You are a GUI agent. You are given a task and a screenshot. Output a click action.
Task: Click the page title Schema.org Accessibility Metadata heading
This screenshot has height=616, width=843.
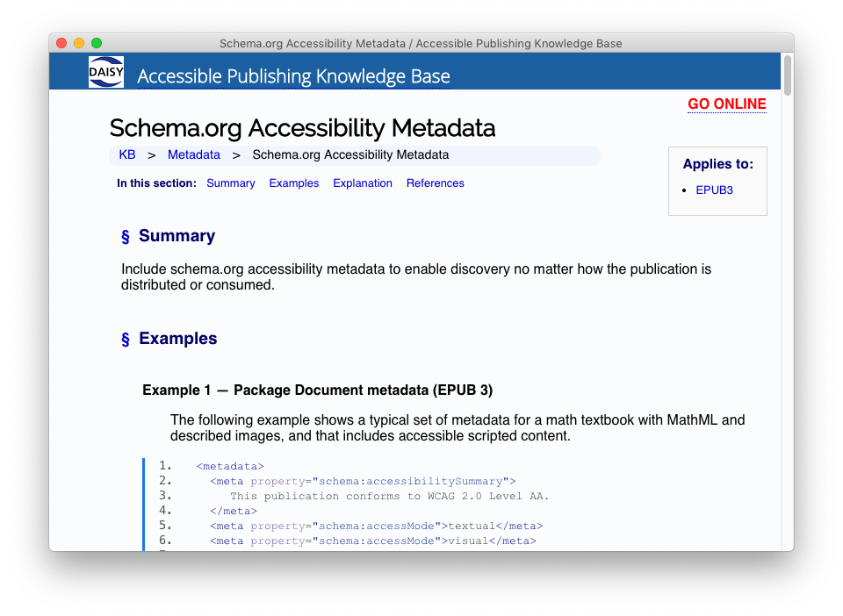302,128
